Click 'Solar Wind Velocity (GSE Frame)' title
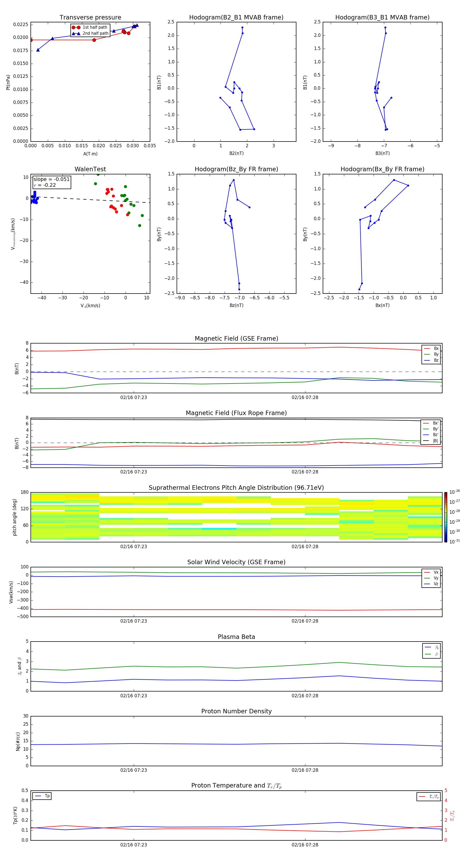This screenshot has width=473, height=868. [x=236, y=562]
